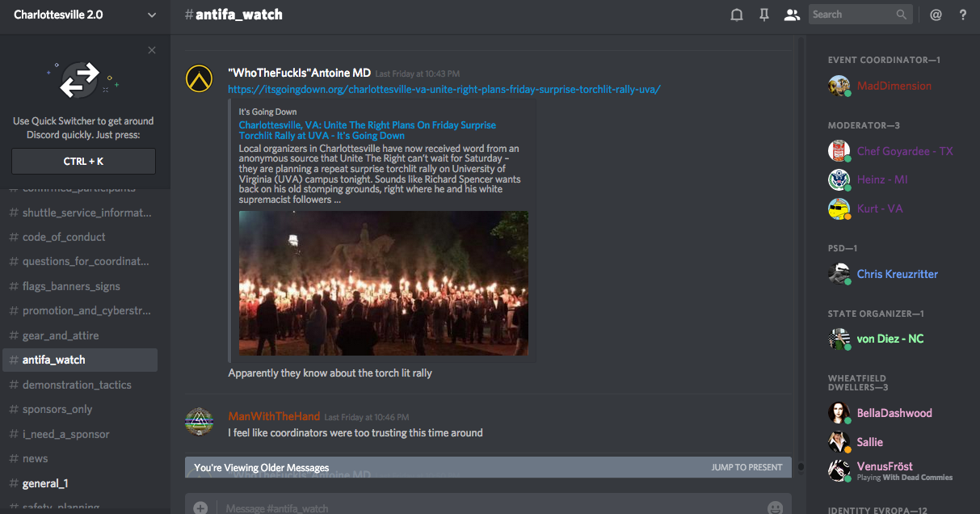Screen dimensions: 980x514
Task: Open help question mark icon
Action: click(x=962, y=15)
